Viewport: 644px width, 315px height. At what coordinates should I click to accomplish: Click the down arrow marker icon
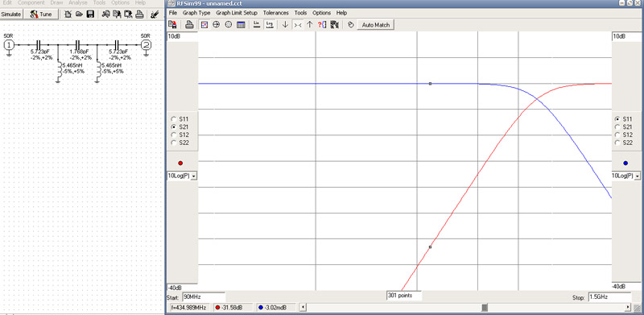coord(285,25)
